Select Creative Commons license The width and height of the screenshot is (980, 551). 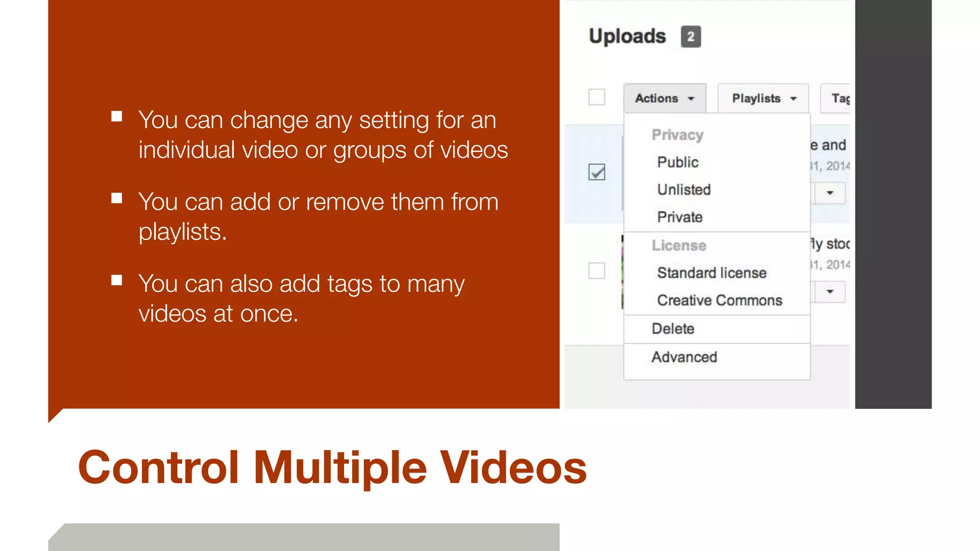(x=720, y=300)
